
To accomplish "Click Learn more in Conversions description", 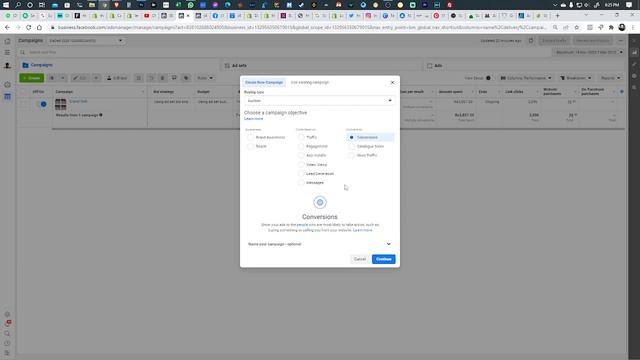I will coord(362,230).
